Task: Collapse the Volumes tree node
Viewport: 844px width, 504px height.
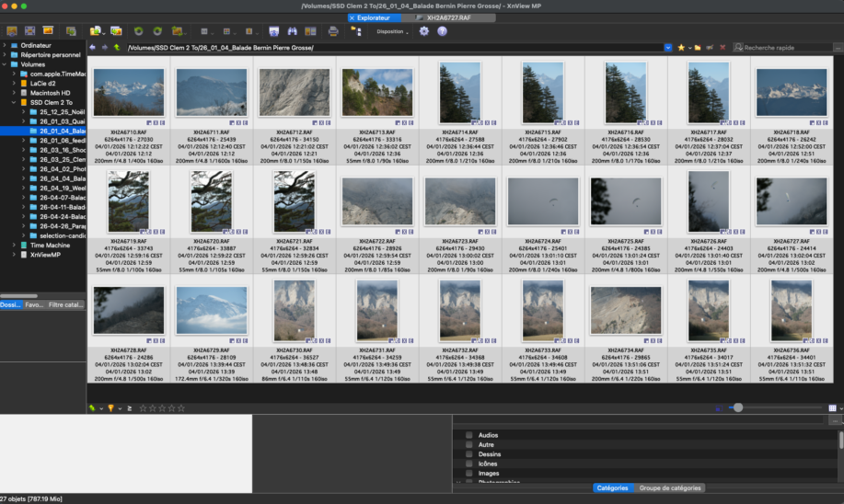Action: point(5,64)
